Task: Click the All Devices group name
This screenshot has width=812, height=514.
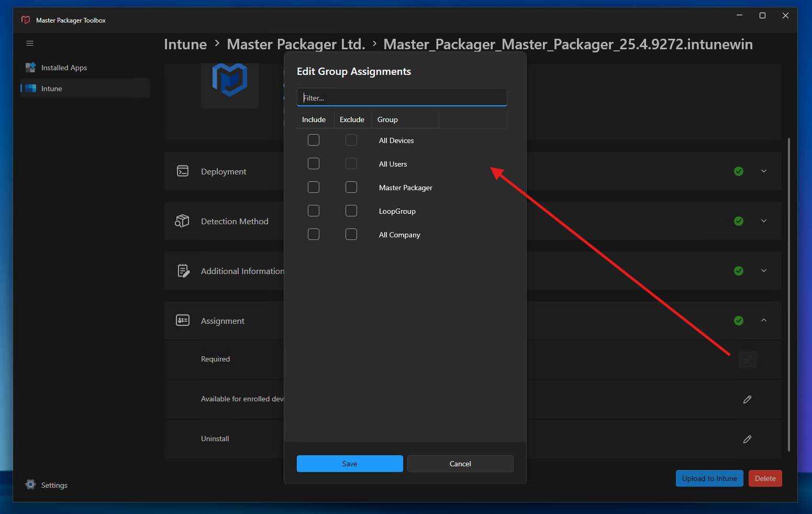Action: [x=396, y=140]
